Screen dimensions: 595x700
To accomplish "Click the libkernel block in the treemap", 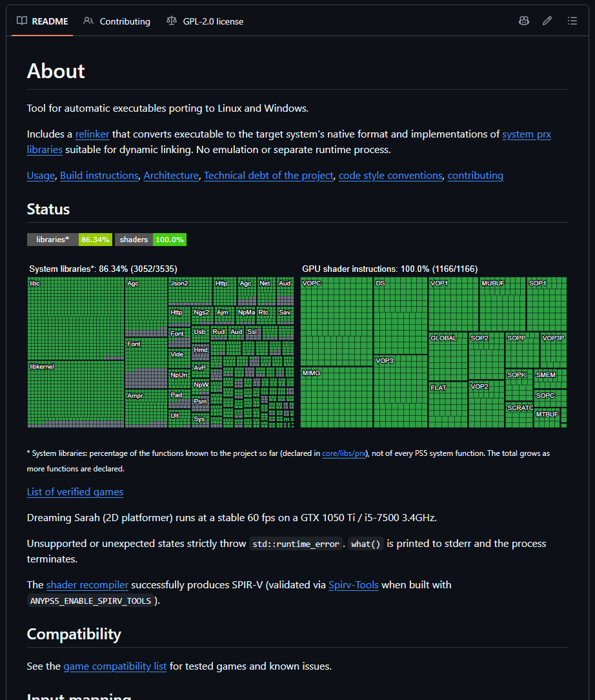I will pyautogui.click(x=76, y=394).
